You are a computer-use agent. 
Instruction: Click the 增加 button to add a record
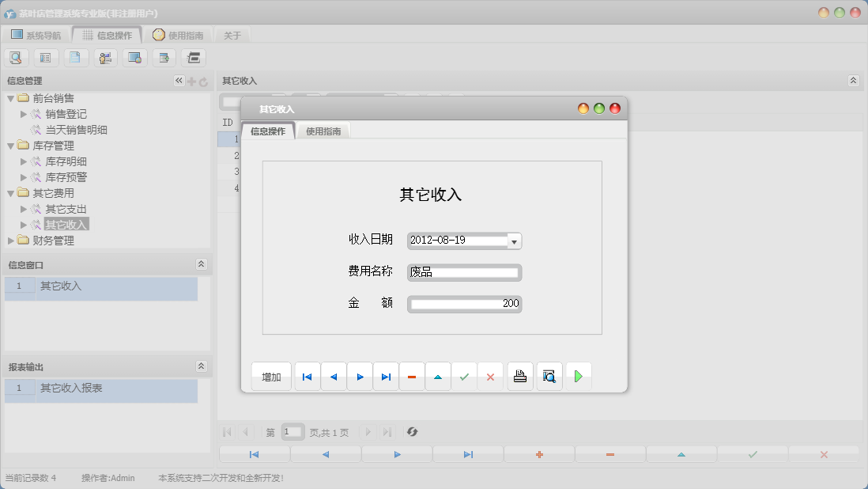coord(271,377)
